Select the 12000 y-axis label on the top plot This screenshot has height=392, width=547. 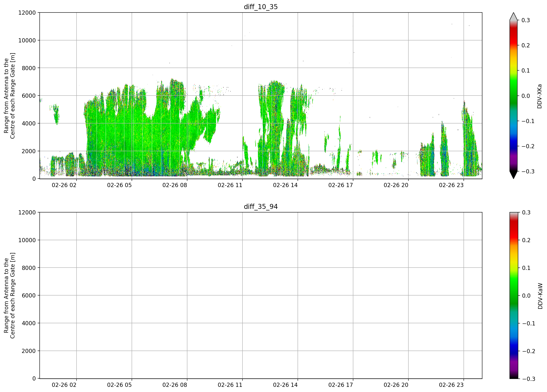click(x=27, y=12)
